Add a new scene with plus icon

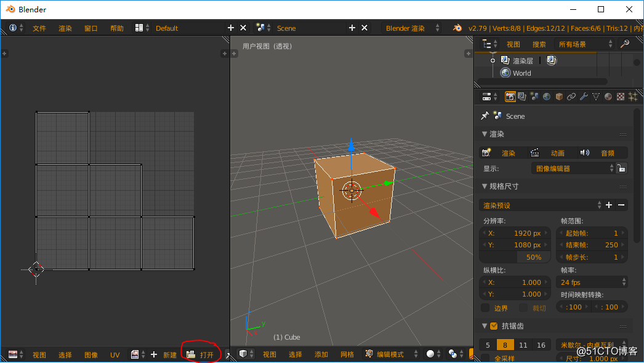pos(352,28)
